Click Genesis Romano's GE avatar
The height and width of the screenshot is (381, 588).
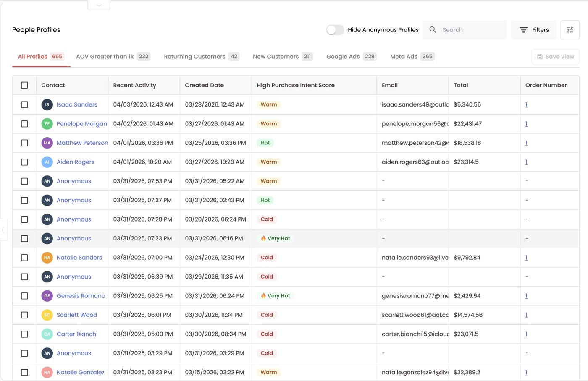coord(47,296)
